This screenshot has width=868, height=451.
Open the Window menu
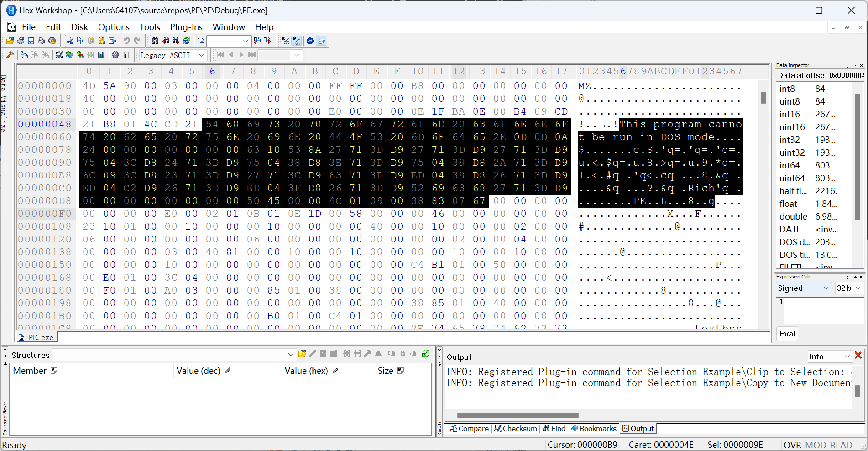(229, 27)
